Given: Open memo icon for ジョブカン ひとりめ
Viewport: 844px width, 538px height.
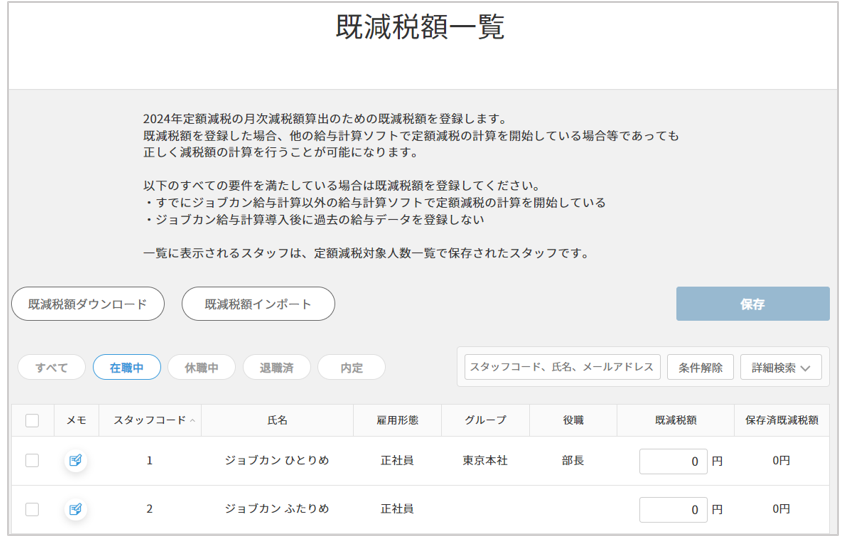Looking at the screenshot, I should click(x=76, y=460).
